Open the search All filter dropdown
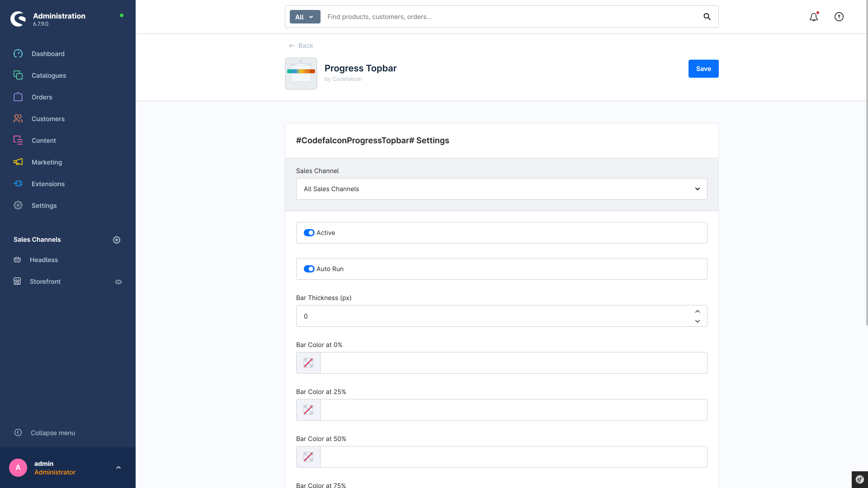The height and width of the screenshot is (488, 868). pyautogui.click(x=305, y=17)
